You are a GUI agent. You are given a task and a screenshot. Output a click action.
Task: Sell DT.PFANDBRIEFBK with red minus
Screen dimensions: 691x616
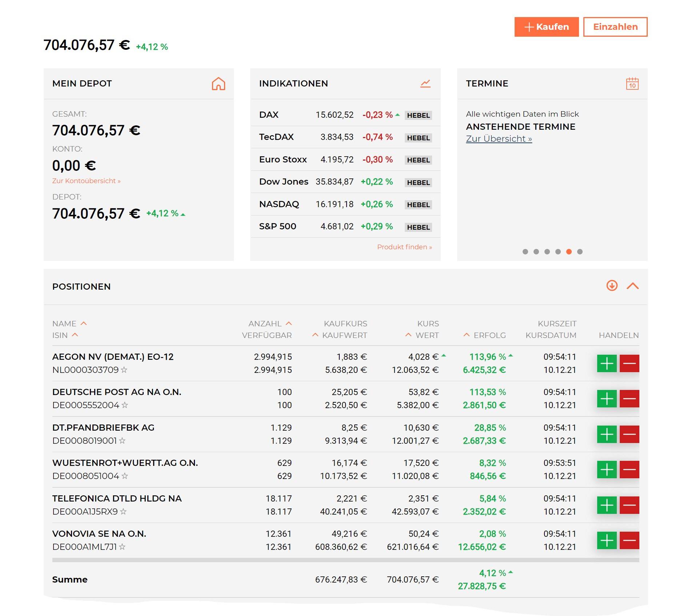[630, 434]
